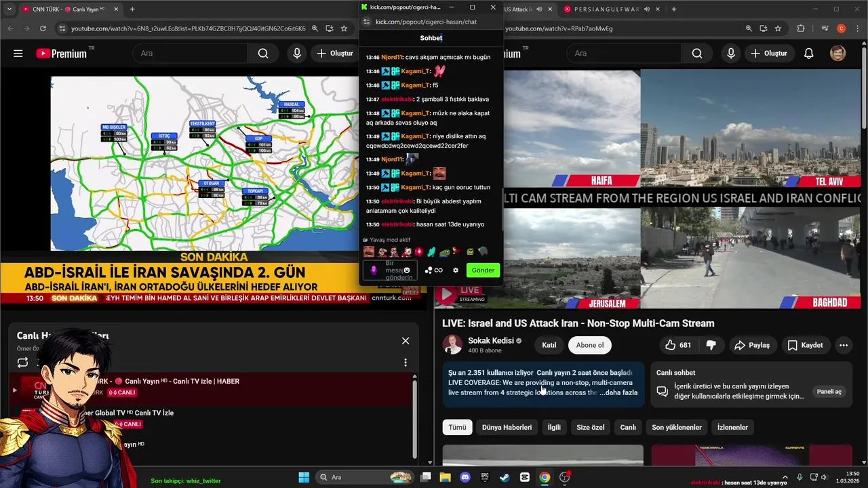Screen dimensions: 868x488
Task: Click Oluştur create button in right YouTube window
Action: 768,54
